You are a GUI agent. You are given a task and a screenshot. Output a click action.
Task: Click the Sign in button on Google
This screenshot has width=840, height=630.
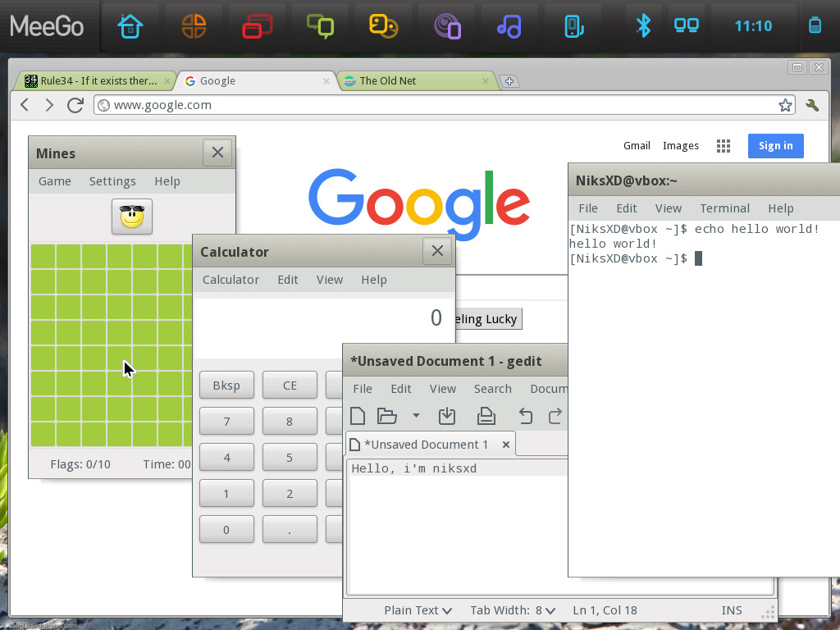[776, 146]
